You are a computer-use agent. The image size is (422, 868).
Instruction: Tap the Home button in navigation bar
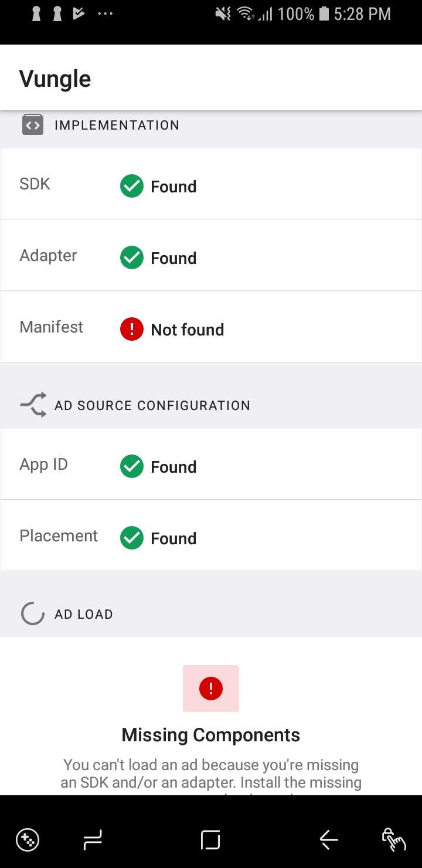210,839
